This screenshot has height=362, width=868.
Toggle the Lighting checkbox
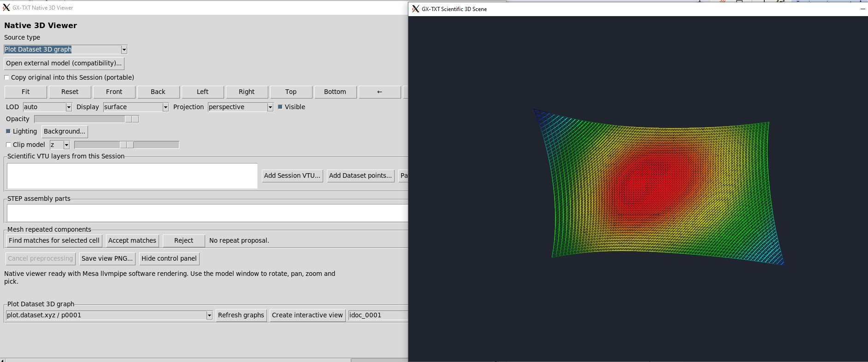(x=8, y=131)
